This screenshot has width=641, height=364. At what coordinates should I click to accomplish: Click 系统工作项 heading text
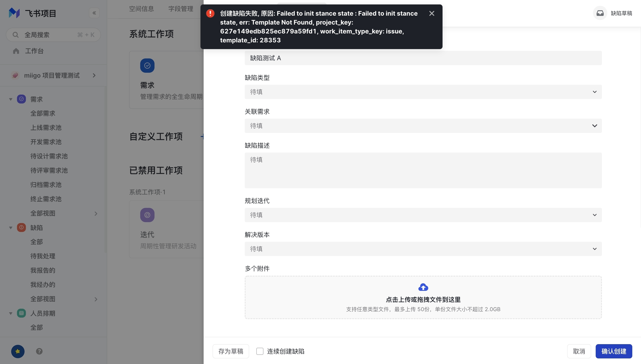click(x=151, y=34)
